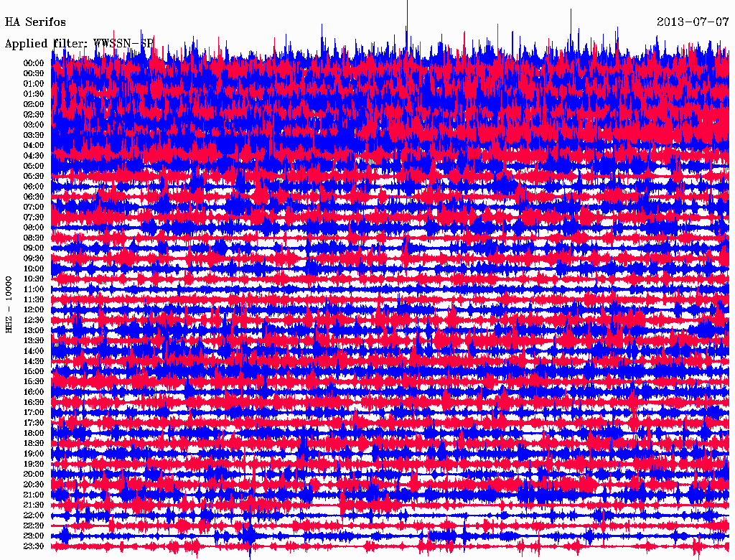This screenshot has height=560, width=735.
Task: Click the 17:30 time label
Action: [33, 423]
